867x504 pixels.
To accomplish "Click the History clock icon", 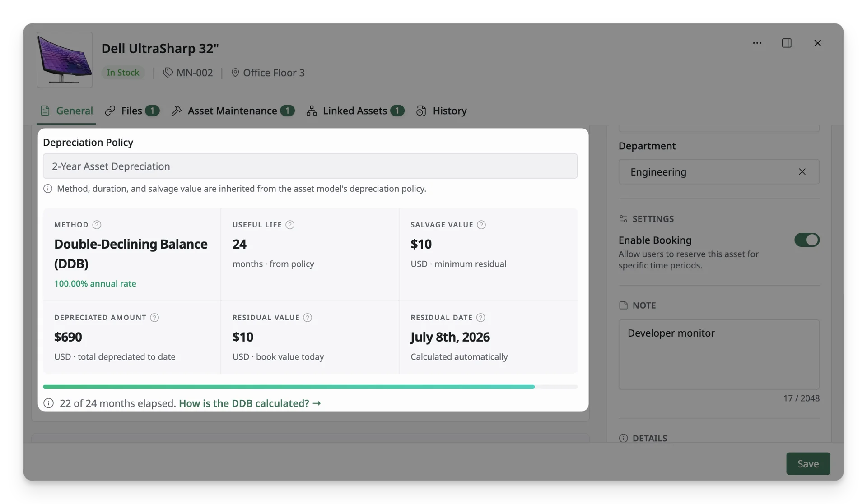I will tap(421, 111).
